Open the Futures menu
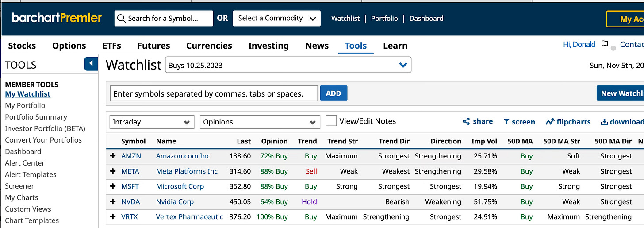The height and width of the screenshot is (228, 644). [153, 46]
